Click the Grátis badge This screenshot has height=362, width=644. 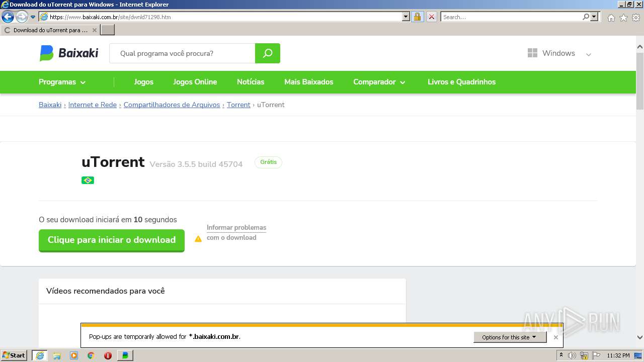[x=268, y=162]
